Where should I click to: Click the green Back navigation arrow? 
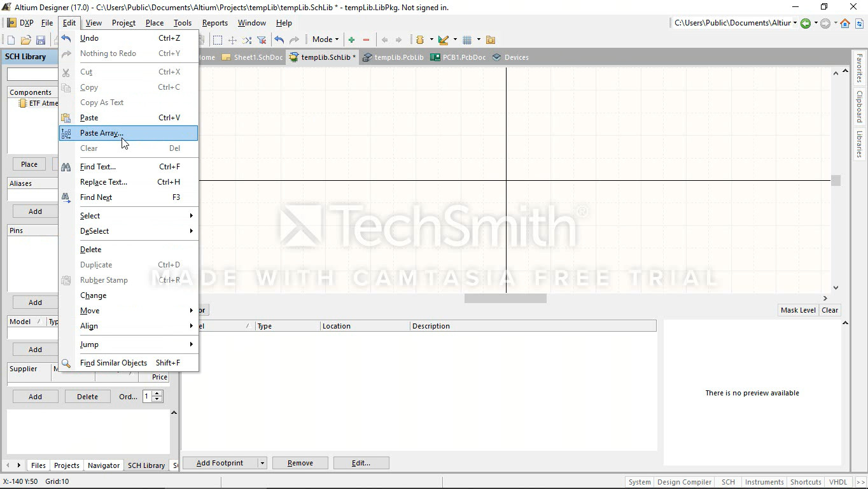806,24
